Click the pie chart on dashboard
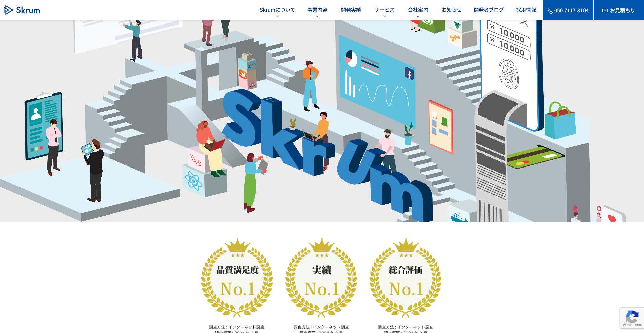Image resolution: width=644 pixels, height=333 pixels. (351, 58)
